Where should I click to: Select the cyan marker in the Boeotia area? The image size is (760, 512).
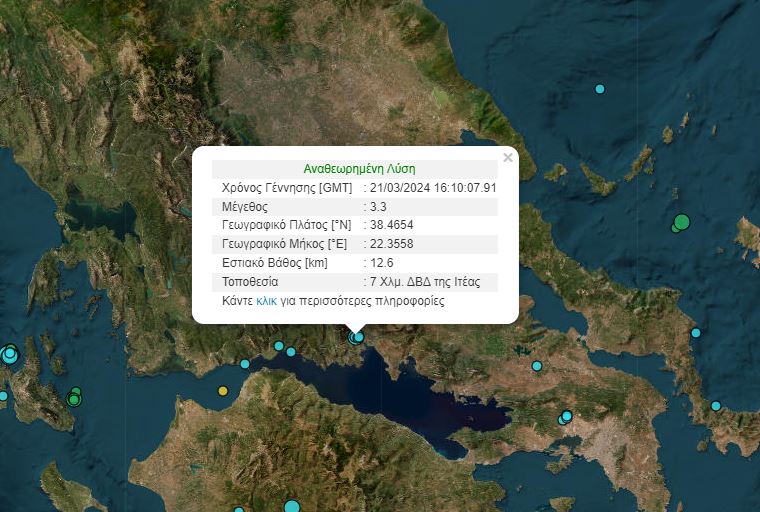point(537,366)
